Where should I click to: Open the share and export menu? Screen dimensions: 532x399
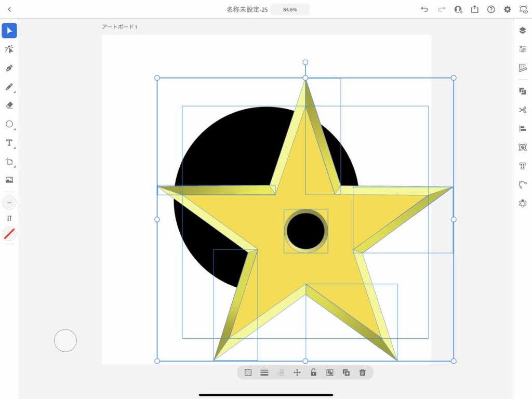point(475,9)
